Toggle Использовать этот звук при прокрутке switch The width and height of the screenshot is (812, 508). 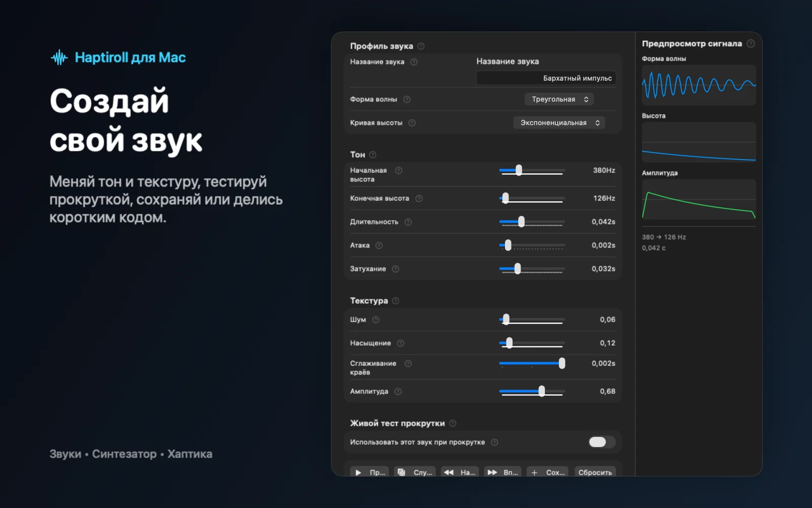pos(602,442)
